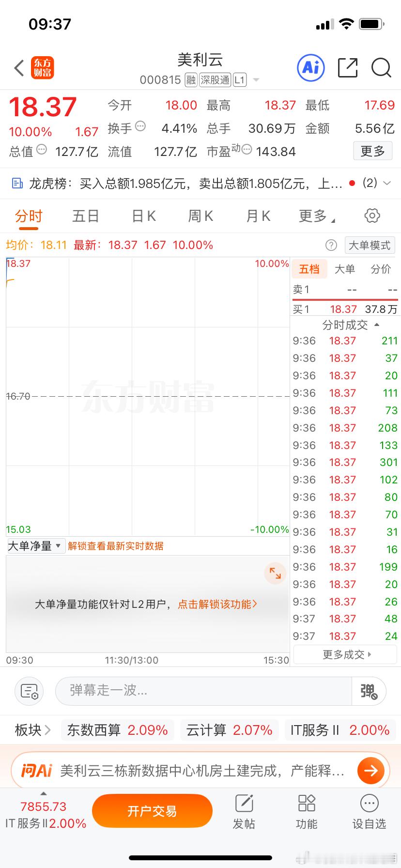
Task: Tap 解锁查看最新实时数据 link
Action: coord(116,546)
